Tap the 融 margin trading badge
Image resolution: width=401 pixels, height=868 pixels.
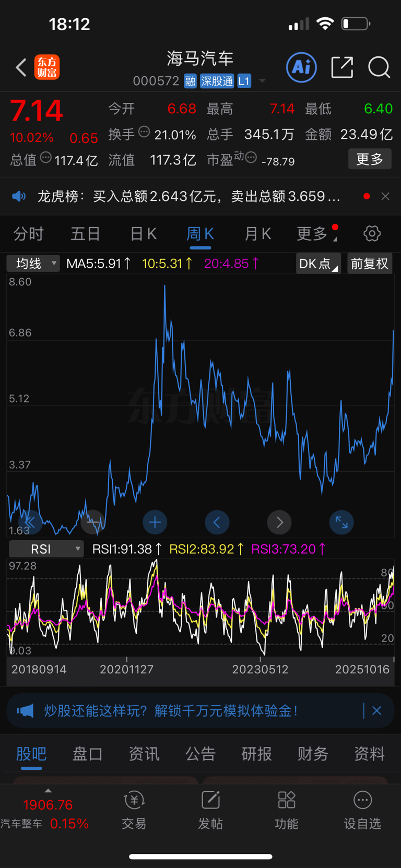190,81
